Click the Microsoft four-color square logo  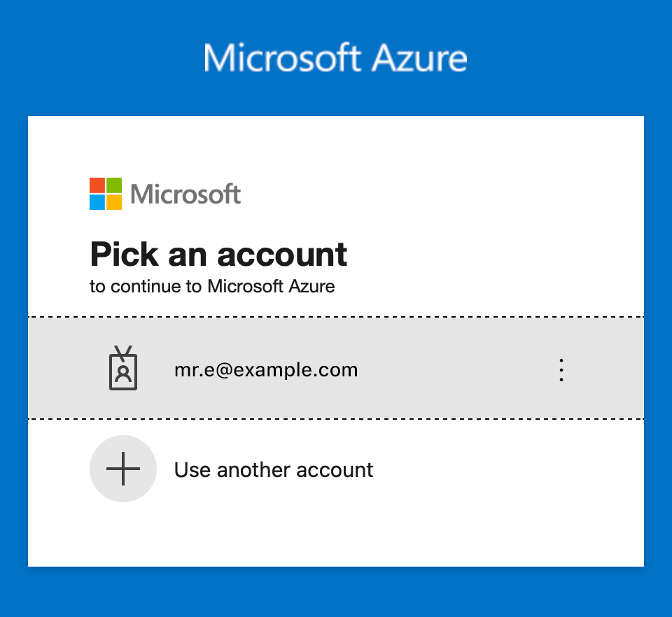(106, 194)
